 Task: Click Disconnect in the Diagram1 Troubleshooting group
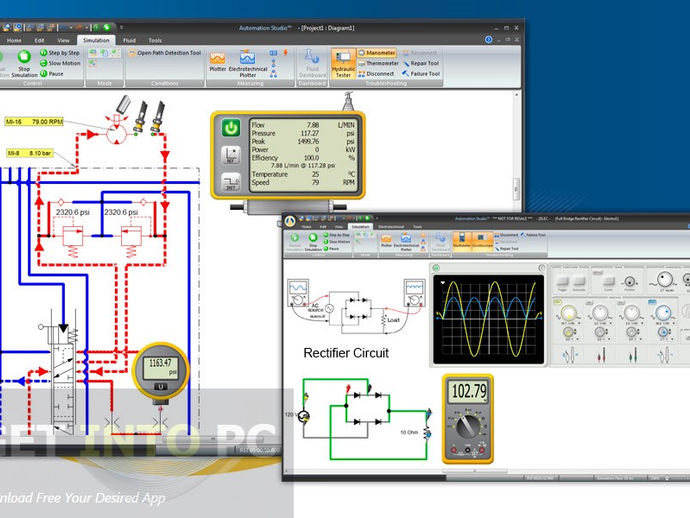pos(376,74)
